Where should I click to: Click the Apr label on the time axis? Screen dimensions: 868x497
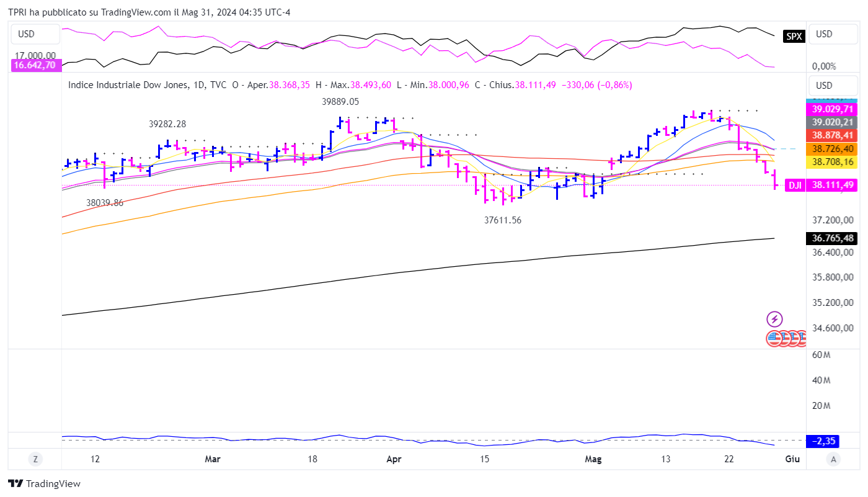point(394,459)
